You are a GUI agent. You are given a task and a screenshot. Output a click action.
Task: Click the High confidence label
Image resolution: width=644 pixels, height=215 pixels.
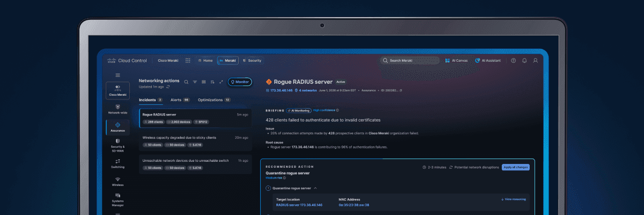pyautogui.click(x=324, y=110)
